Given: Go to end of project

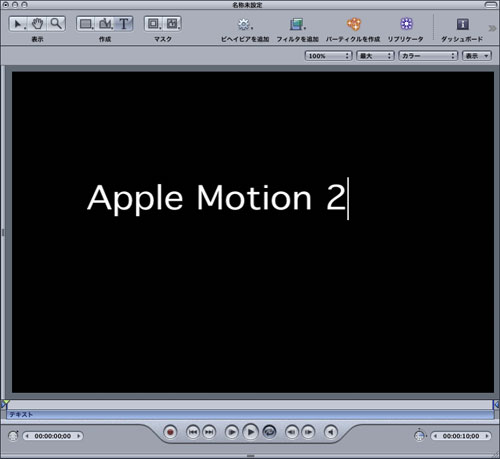Looking at the screenshot, I should [209, 432].
